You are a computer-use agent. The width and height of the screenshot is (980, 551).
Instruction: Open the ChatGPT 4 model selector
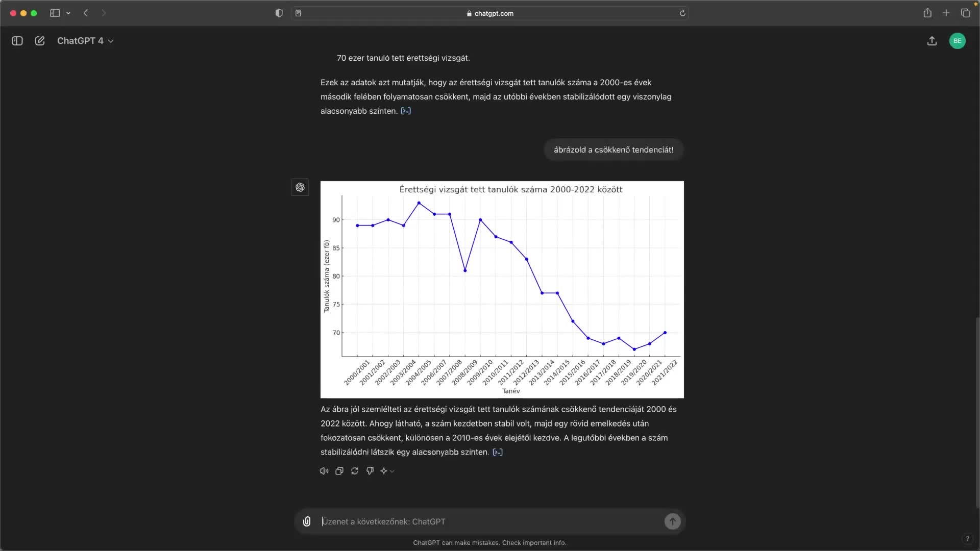(85, 41)
